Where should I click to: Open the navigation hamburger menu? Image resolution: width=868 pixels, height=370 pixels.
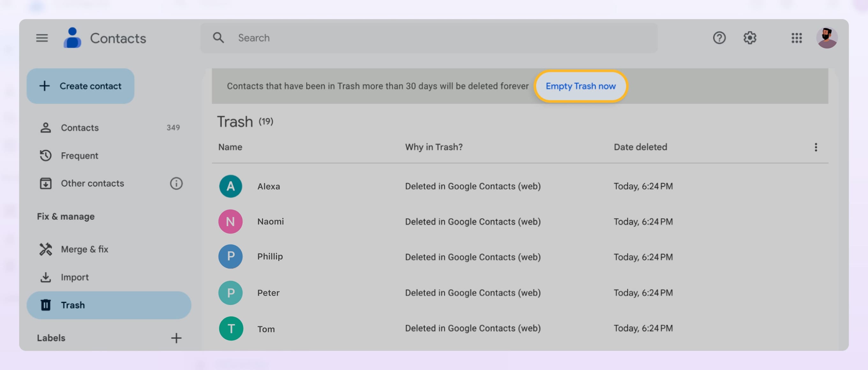point(42,38)
